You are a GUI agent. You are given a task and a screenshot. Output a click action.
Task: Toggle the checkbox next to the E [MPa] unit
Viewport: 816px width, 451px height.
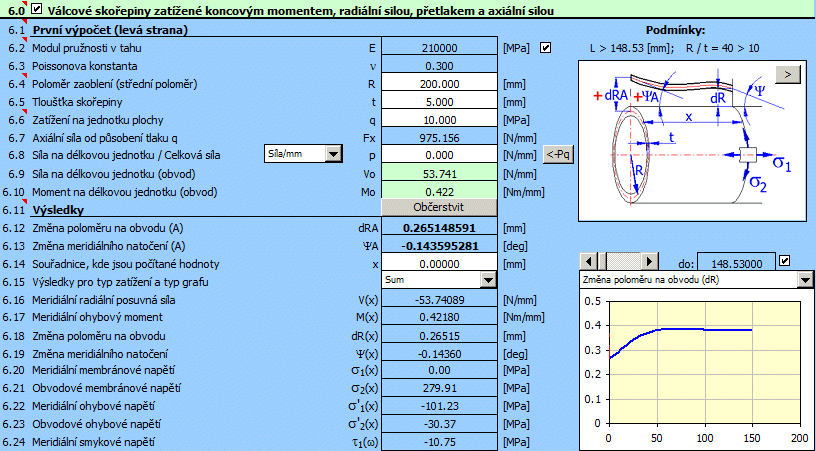[x=545, y=48]
